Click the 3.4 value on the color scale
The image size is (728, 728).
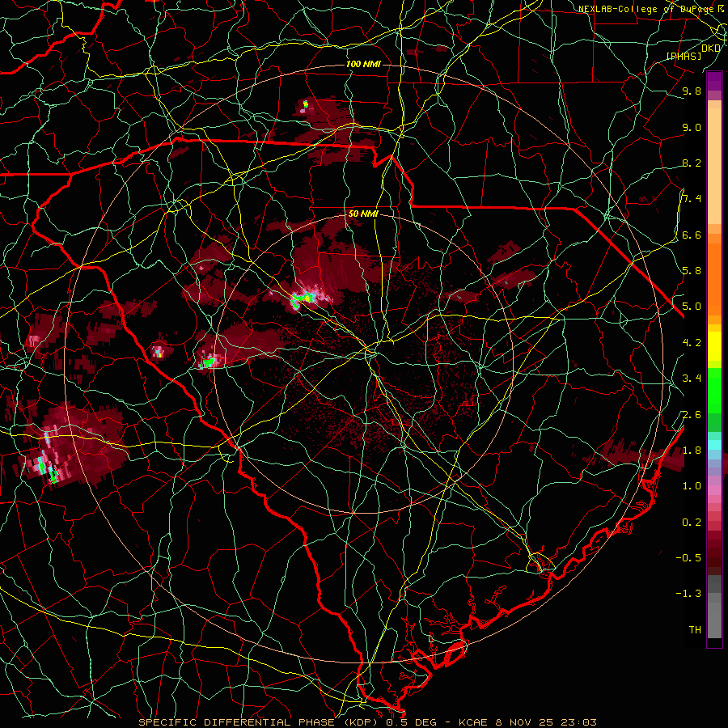[692, 379]
